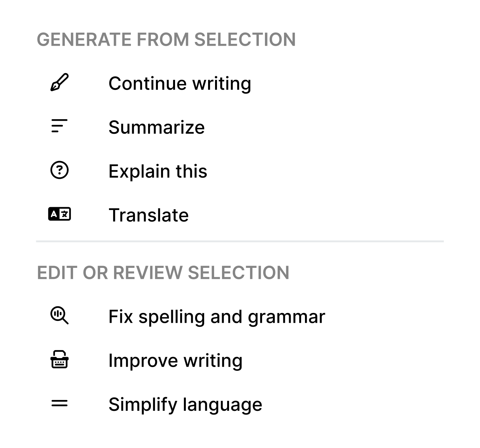Click the Edit Or Review Selection heading
Screen dimensions: 480x448
tap(163, 273)
